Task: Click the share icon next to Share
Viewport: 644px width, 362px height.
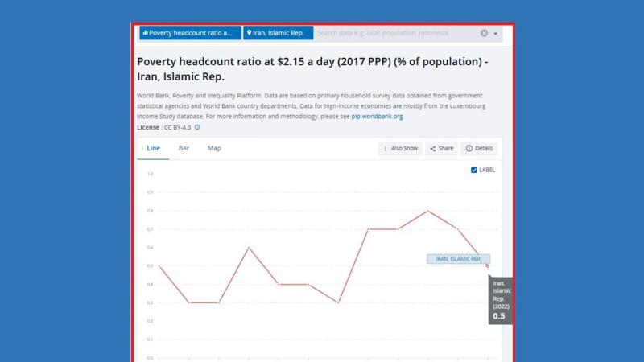Action: 432,149
